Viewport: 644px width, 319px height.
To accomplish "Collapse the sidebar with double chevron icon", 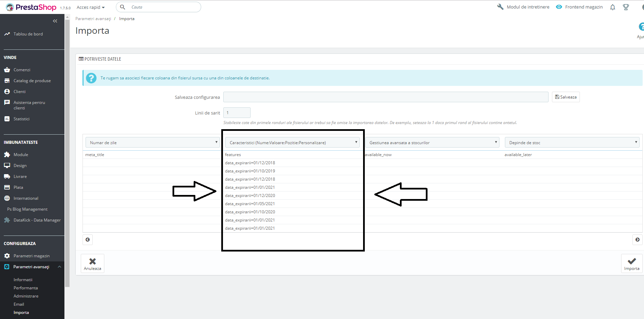I will [55, 21].
